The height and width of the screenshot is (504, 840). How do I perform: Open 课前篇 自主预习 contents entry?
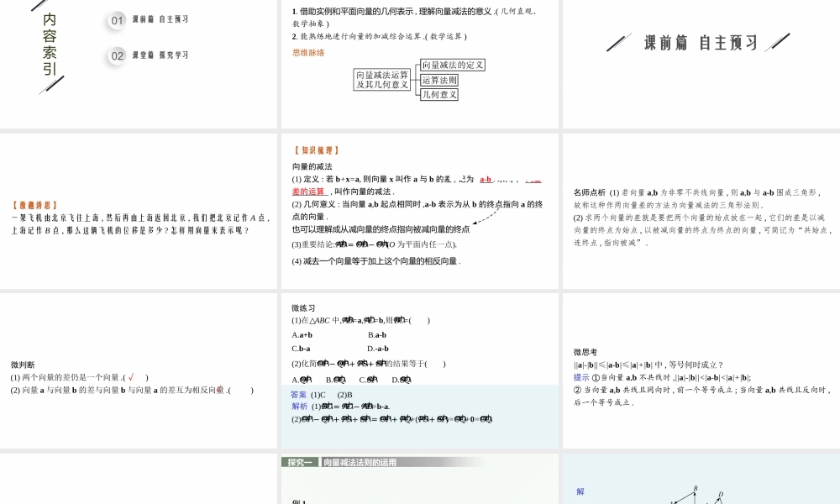coord(160,20)
